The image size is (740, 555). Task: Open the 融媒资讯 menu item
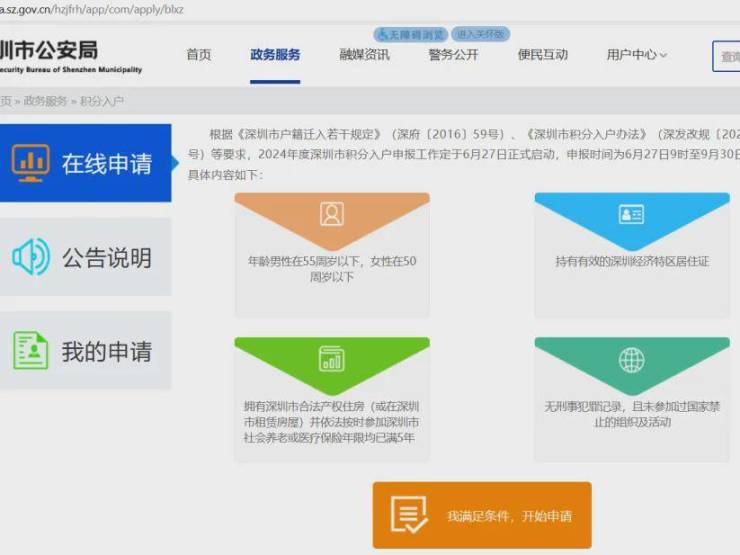(364, 55)
